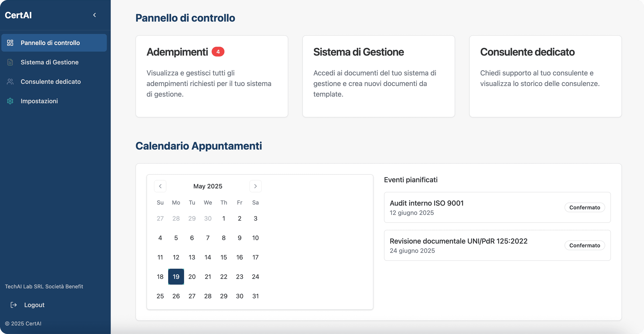644x334 pixels.
Task: Open Revisione documentale UNI/PdR 125:2022 event
Action: (497, 245)
